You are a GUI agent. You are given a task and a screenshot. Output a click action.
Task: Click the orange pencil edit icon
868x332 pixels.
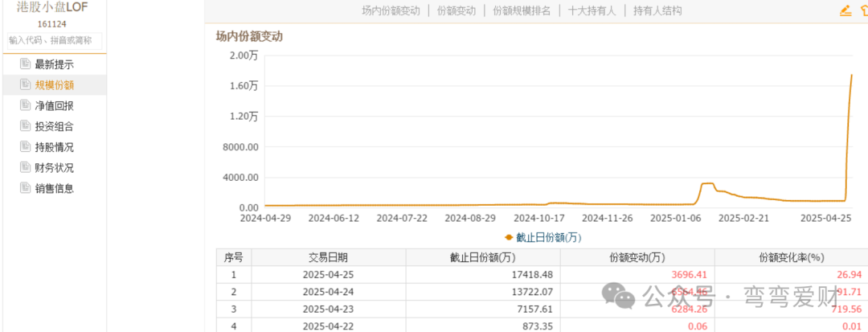(845, 10)
